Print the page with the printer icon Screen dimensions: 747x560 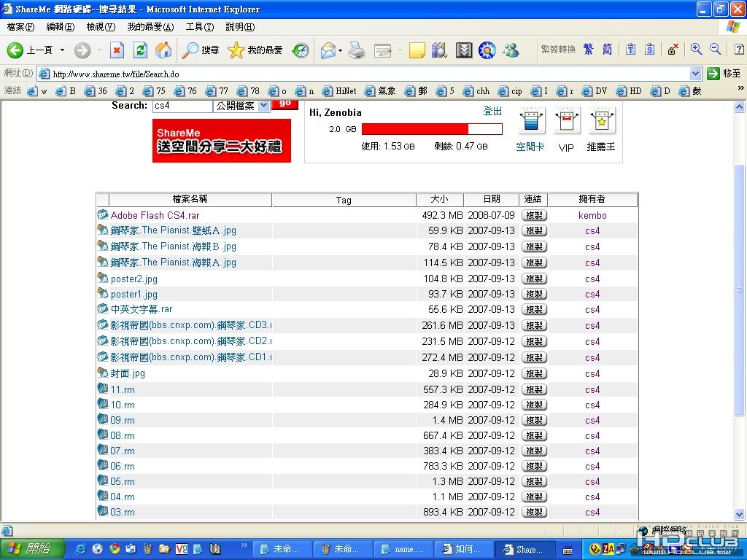click(356, 50)
